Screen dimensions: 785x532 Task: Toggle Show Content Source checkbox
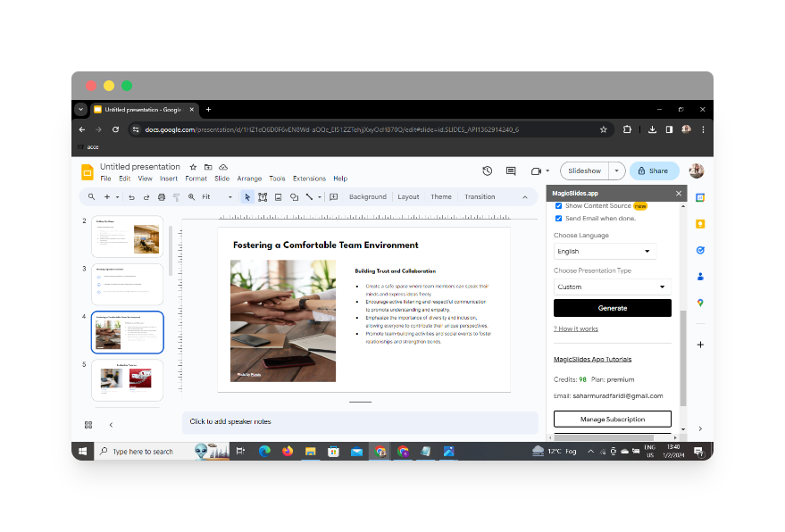pyautogui.click(x=558, y=205)
